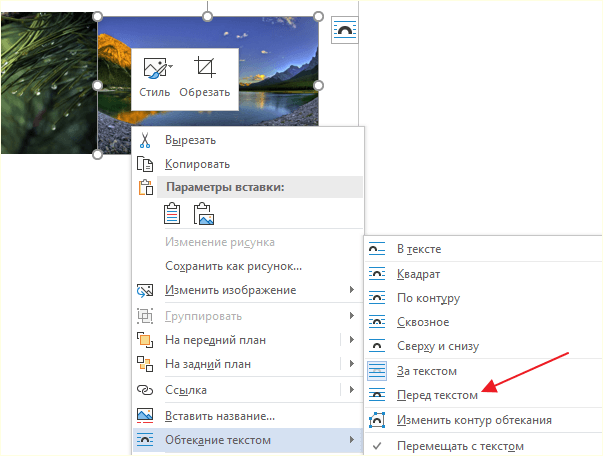Expand arrow next to Обтекание текстом
603x456 pixels.
click(x=351, y=439)
